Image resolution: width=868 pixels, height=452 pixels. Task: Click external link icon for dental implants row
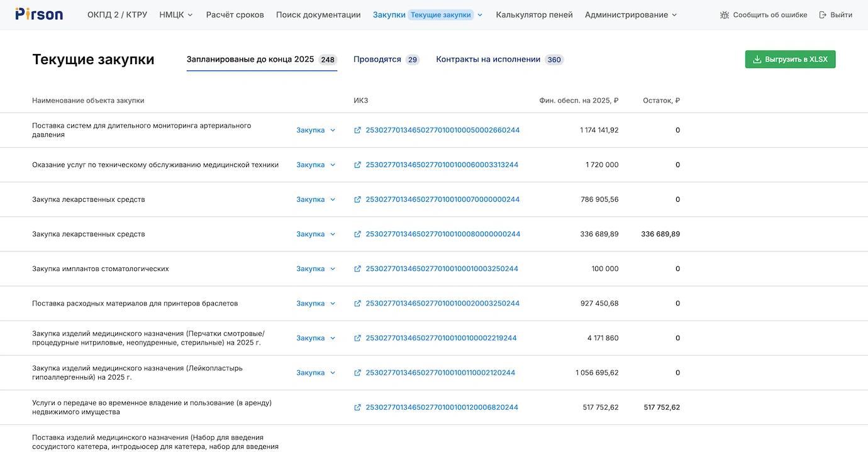tap(358, 269)
